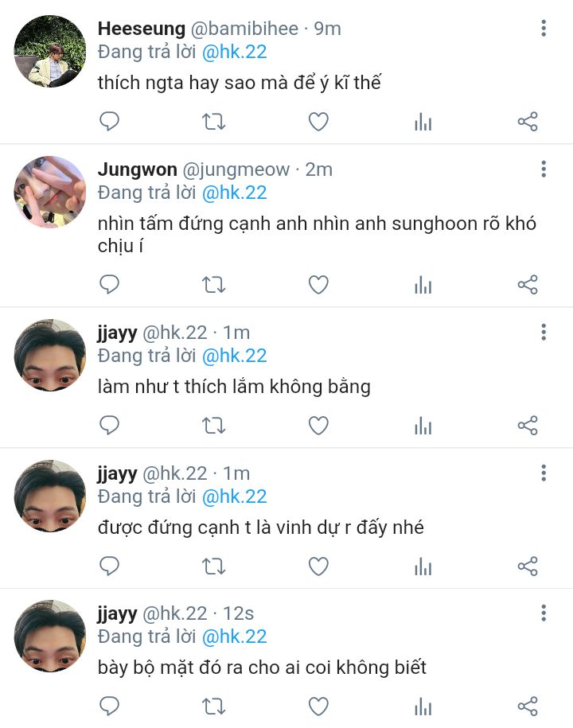The width and height of the screenshot is (573, 728).
Task: Share Jungwon's tweet
Action: pyautogui.click(x=528, y=285)
